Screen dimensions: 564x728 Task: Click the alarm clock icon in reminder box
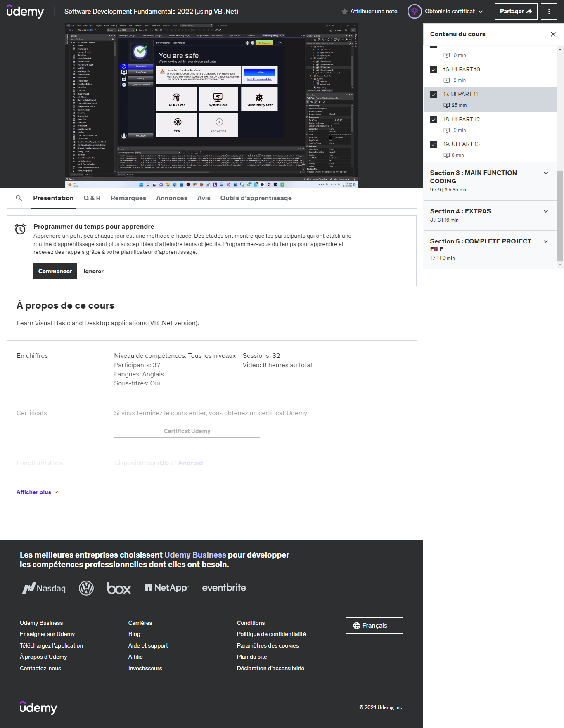[20, 229]
